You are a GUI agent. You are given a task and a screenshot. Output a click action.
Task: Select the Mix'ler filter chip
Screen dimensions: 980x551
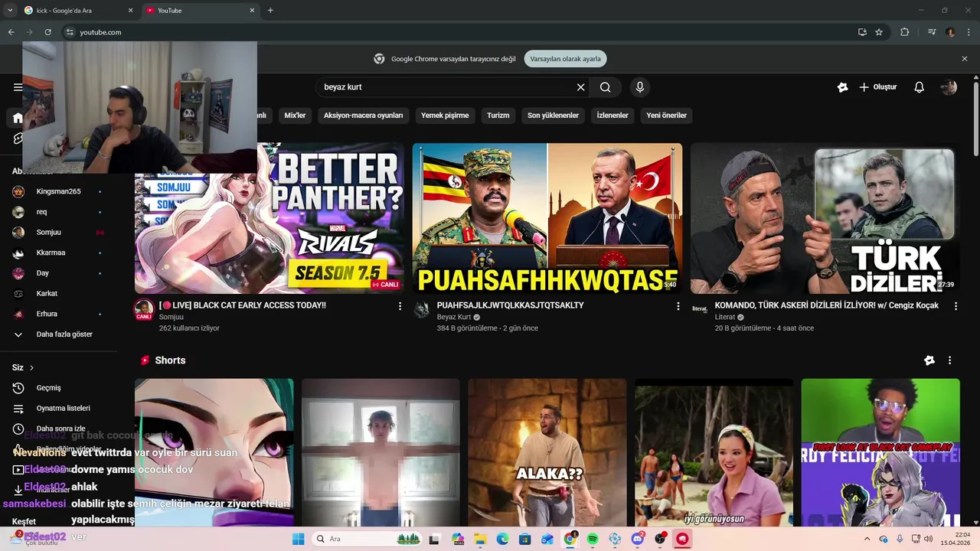click(295, 116)
